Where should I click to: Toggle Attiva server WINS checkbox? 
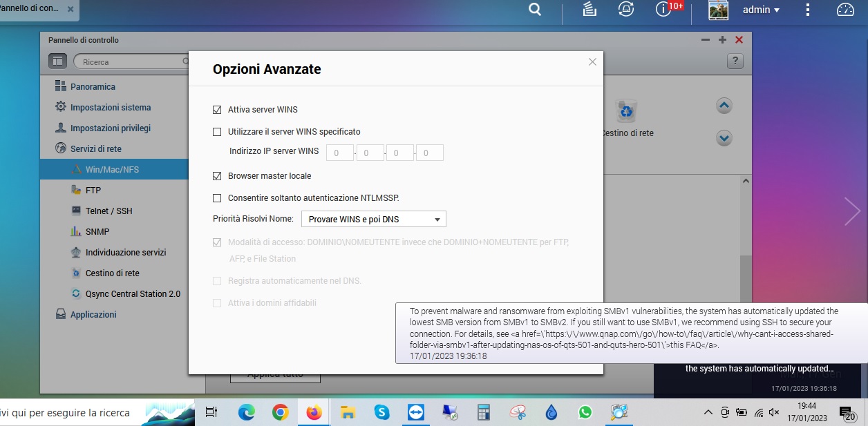[217, 110]
